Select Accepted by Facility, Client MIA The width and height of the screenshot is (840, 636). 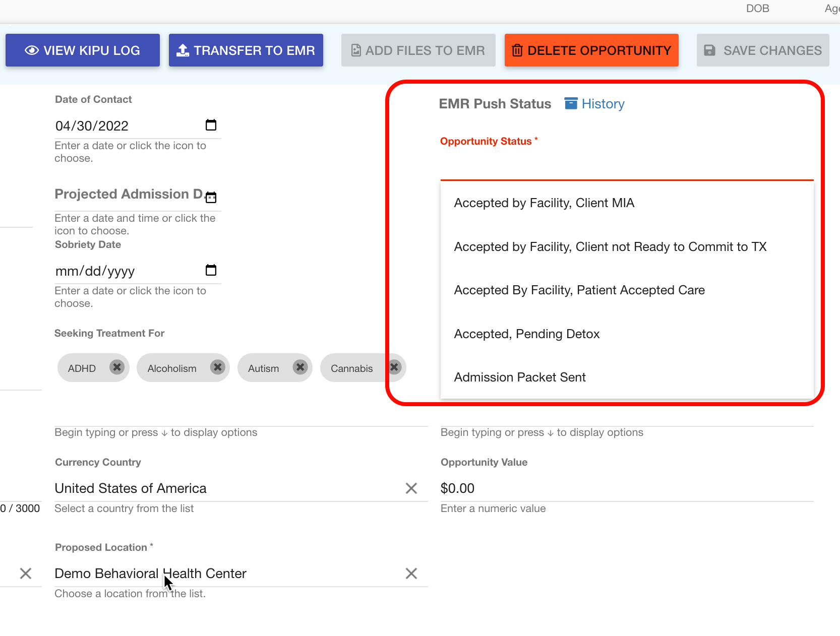[544, 203]
